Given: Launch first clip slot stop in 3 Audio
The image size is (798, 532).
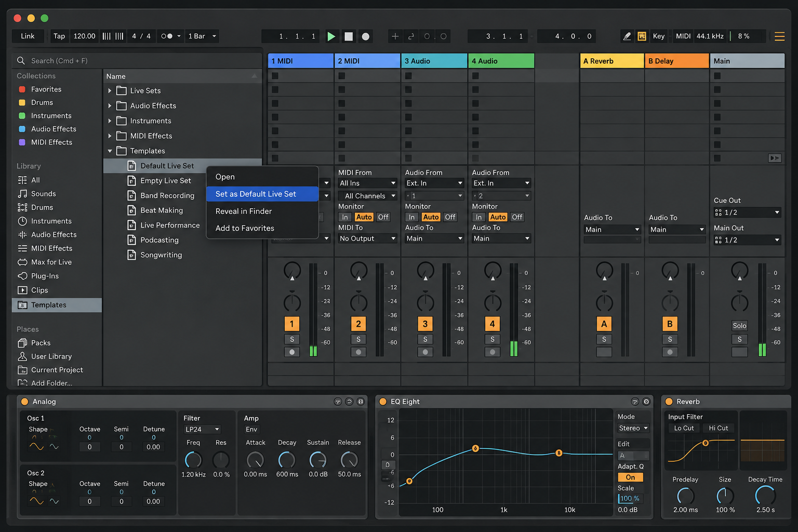Looking at the screenshot, I should tap(408, 76).
